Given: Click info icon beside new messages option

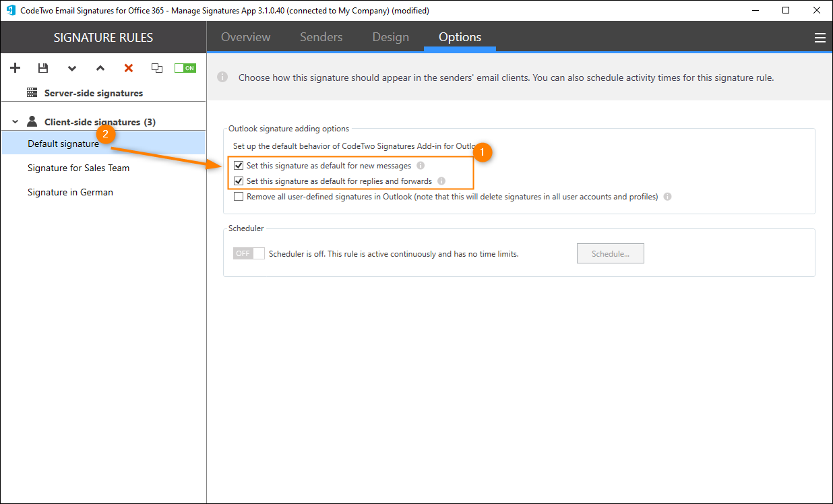Looking at the screenshot, I should click(x=421, y=166).
